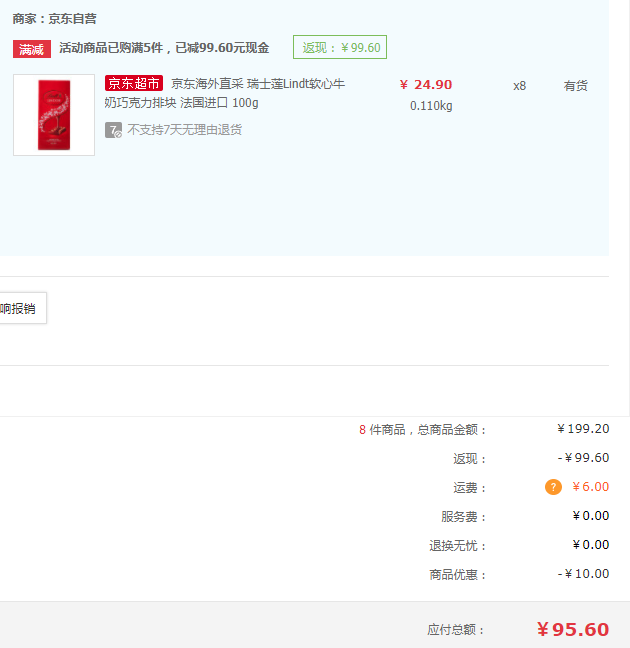Click the 京东超市 red label badge
The height and width of the screenshot is (648, 630).
pyautogui.click(x=134, y=83)
